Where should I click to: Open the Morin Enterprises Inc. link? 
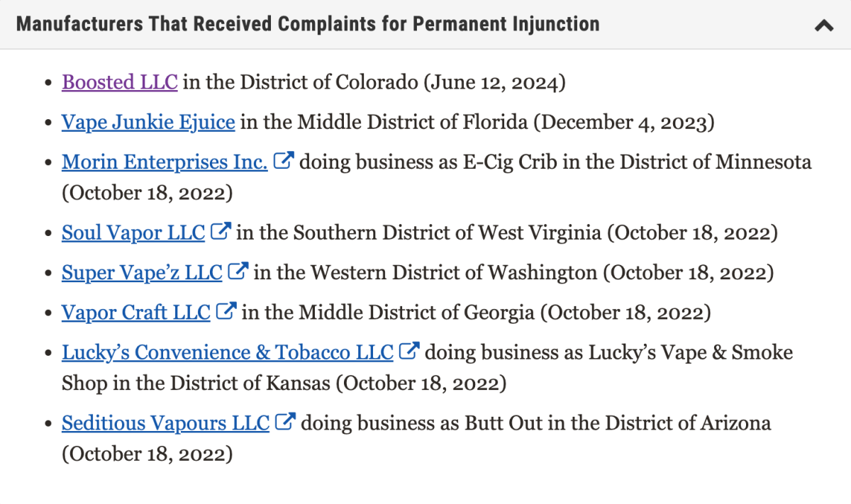(x=165, y=162)
